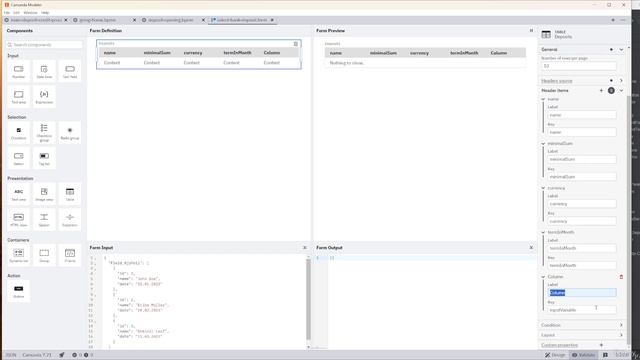This screenshot has width=640, height=360.
Task: Add a custom property with plus icon
Action: 601,345
